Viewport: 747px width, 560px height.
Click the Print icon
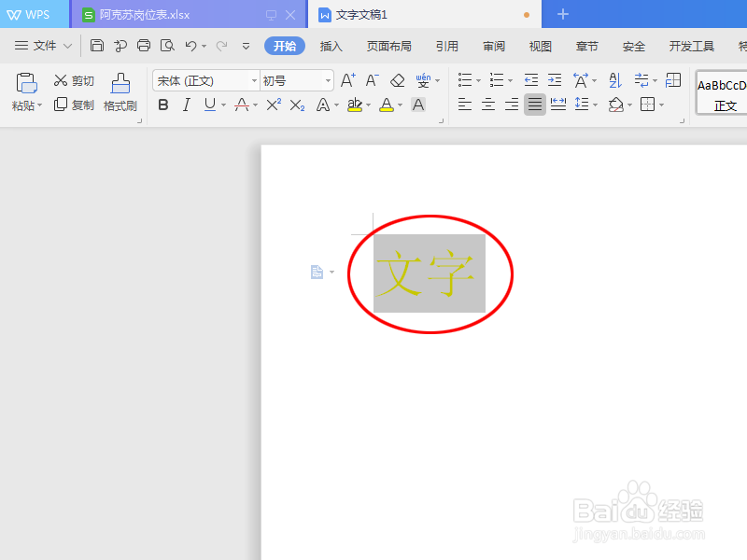click(144, 45)
